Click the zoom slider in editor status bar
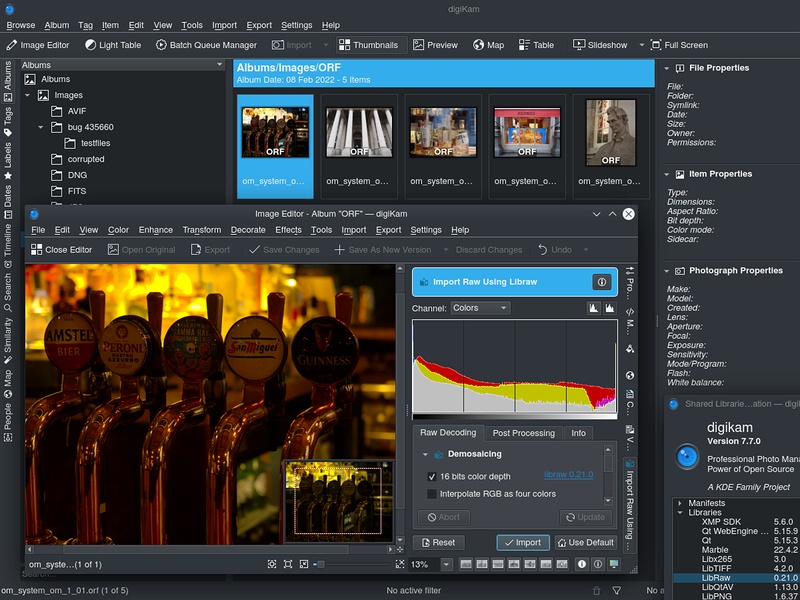This screenshot has width=800, height=600. [320, 562]
